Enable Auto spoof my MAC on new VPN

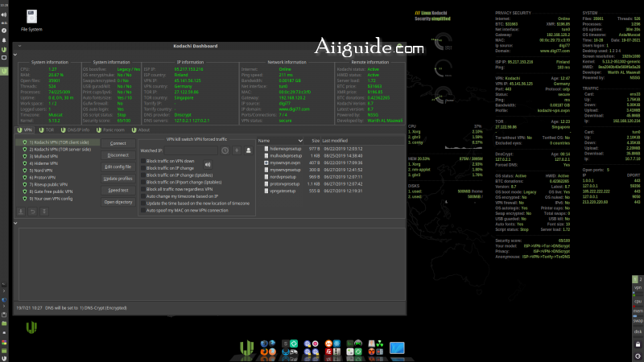click(x=143, y=210)
